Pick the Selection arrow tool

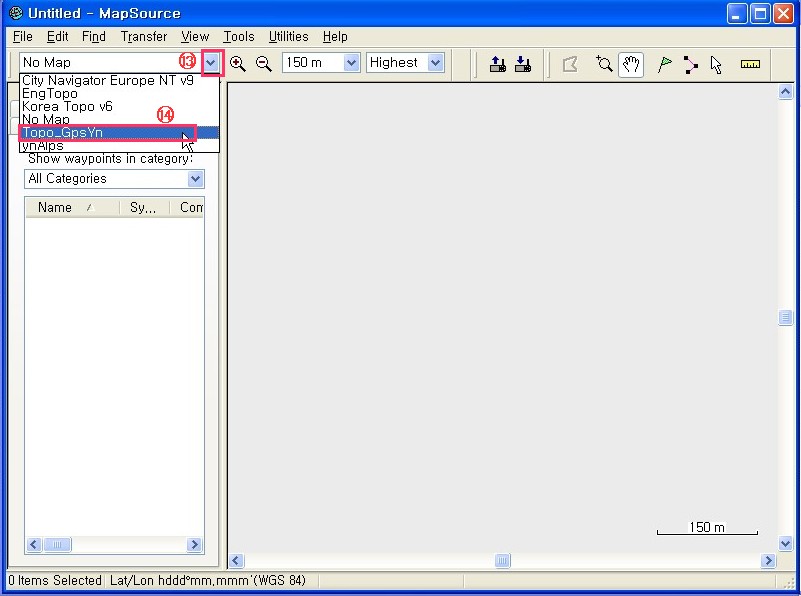click(716, 65)
